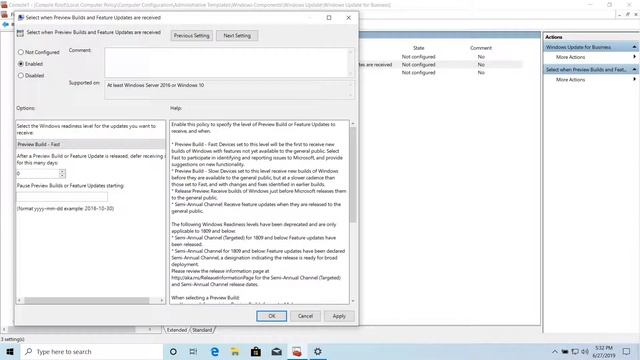Viewport: 640px width, 360px height.
Task: Collapse the Select when Preview Builds actions section
Action: [634, 69]
